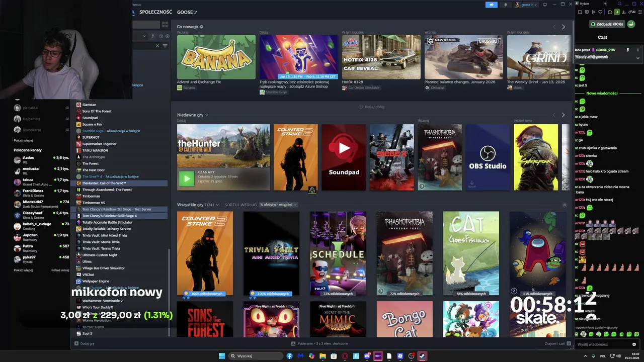Open new browser tab plus button
The image size is (644, 362).
[x=605, y=4]
